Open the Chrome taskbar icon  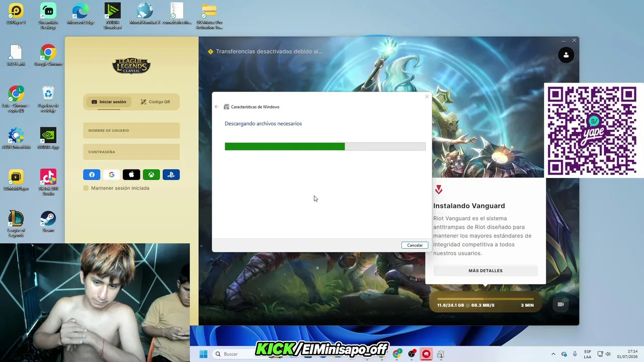click(397, 354)
